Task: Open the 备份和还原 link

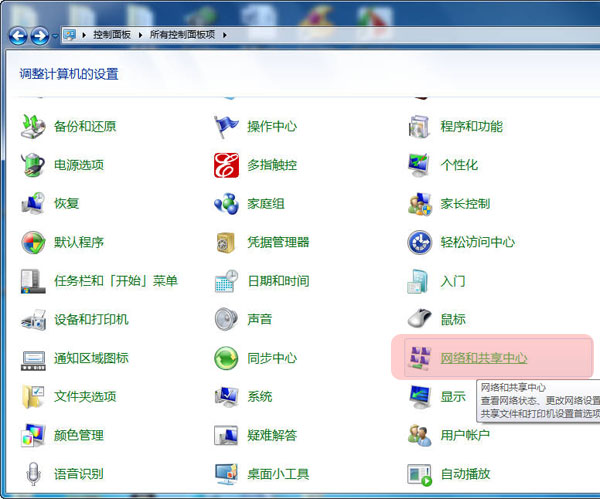Action: [85, 126]
